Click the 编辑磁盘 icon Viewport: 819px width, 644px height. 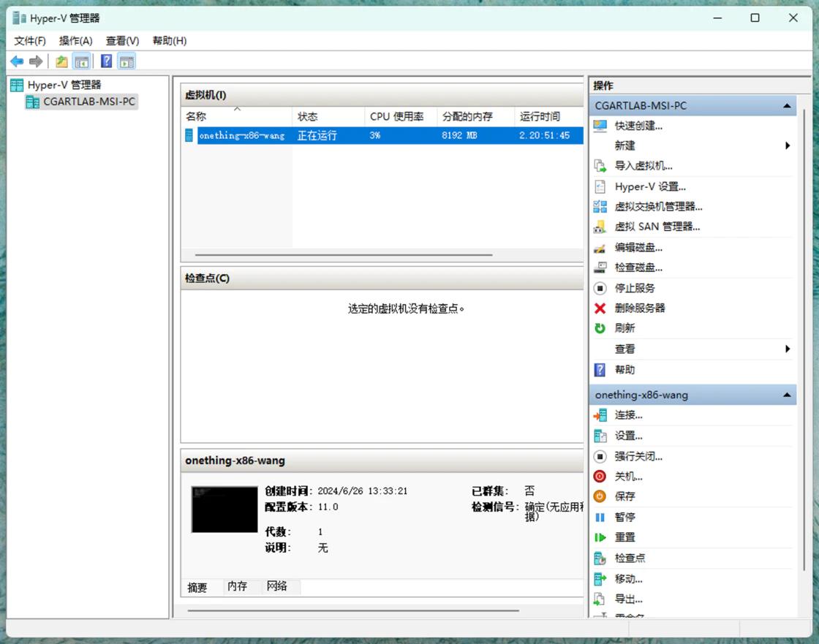(x=600, y=248)
